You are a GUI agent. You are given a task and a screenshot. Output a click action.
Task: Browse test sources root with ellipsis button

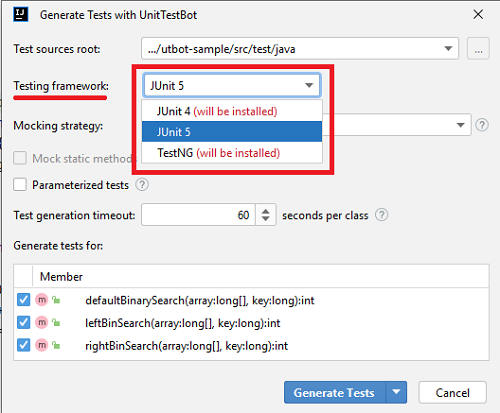tap(478, 49)
